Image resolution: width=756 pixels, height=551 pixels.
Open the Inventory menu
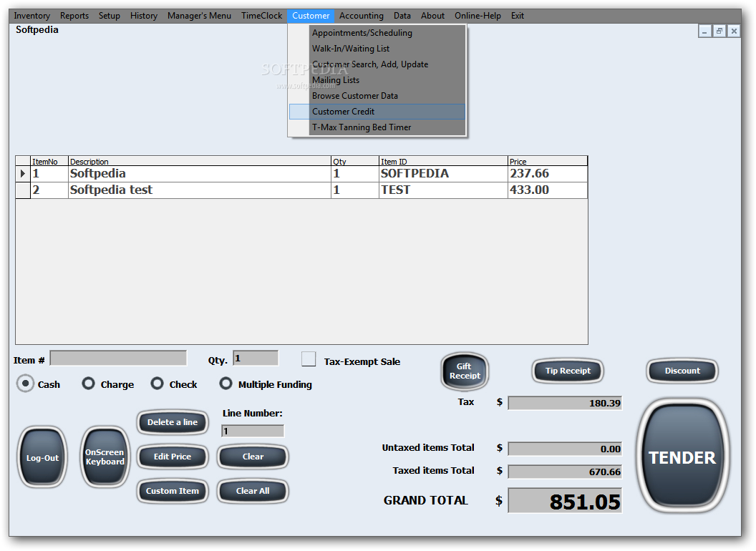tap(31, 16)
